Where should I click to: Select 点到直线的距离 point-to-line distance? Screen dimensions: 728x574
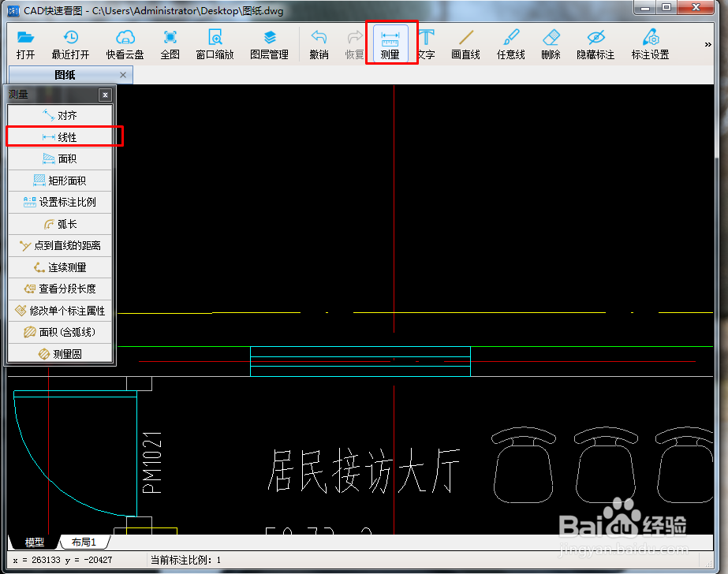61,245
